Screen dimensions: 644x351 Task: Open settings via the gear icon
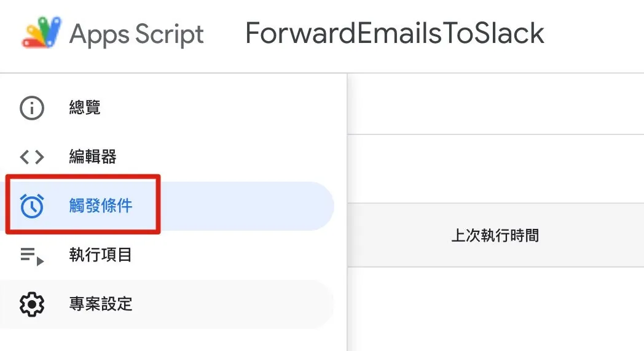click(31, 304)
